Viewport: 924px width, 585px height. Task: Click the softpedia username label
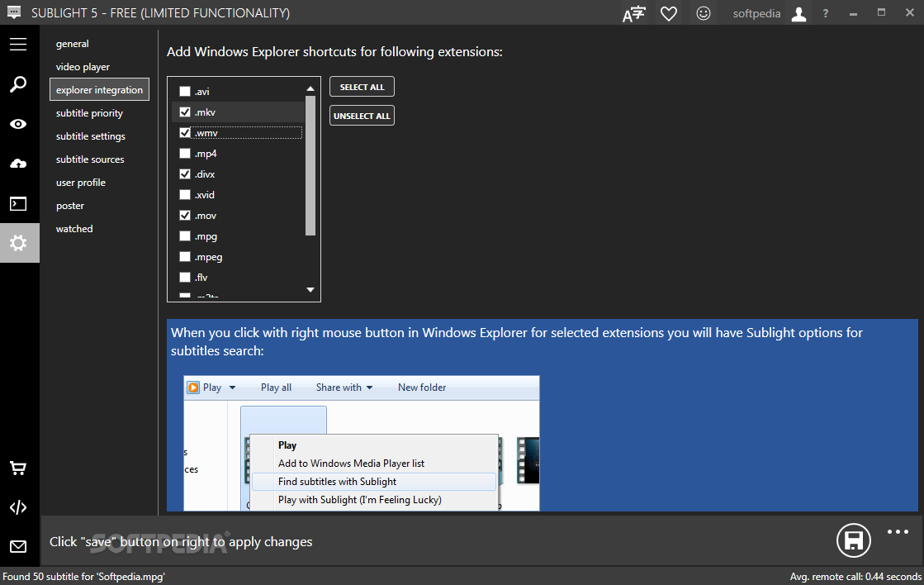[x=756, y=13]
